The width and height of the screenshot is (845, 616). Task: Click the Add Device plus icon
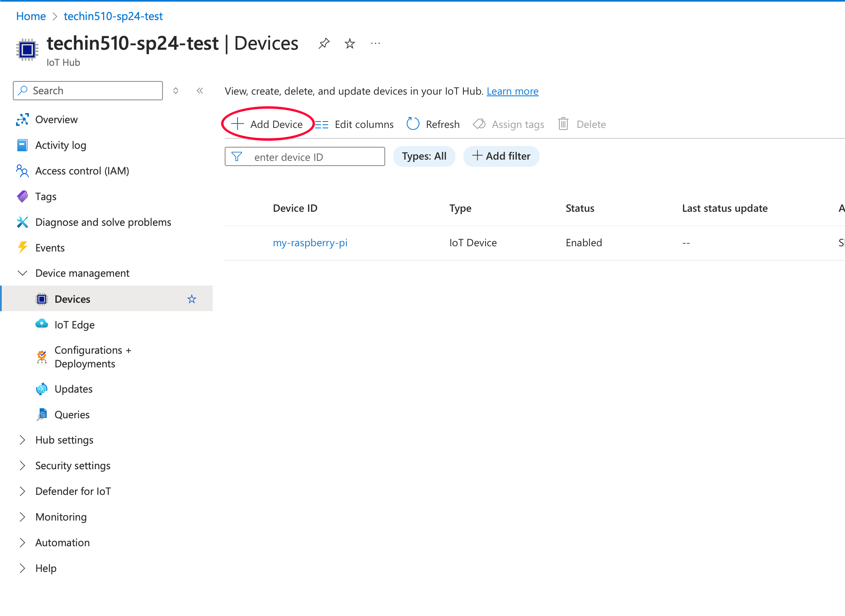238,124
